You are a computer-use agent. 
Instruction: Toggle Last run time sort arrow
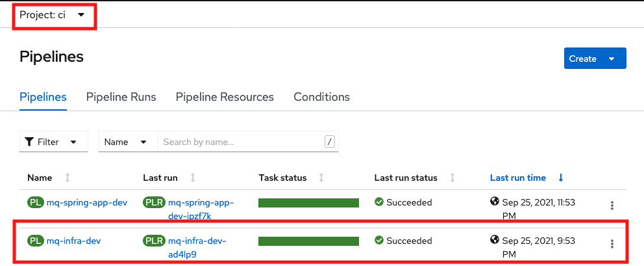pos(561,178)
